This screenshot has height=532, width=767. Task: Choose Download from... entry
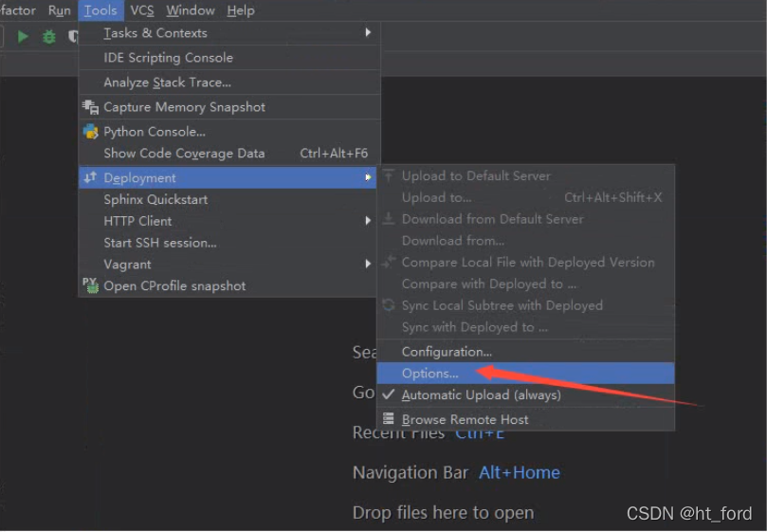(x=526, y=240)
